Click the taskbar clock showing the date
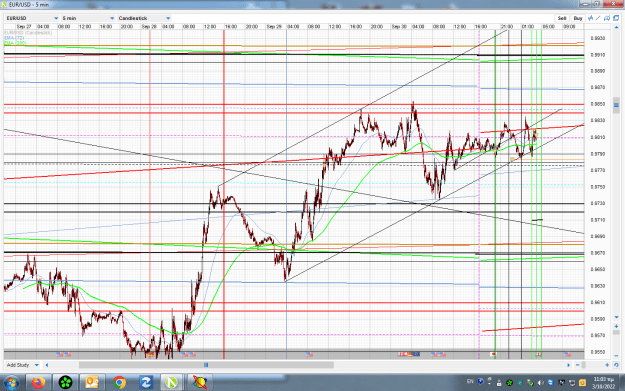The height and width of the screenshot is (391, 625). (603, 383)
